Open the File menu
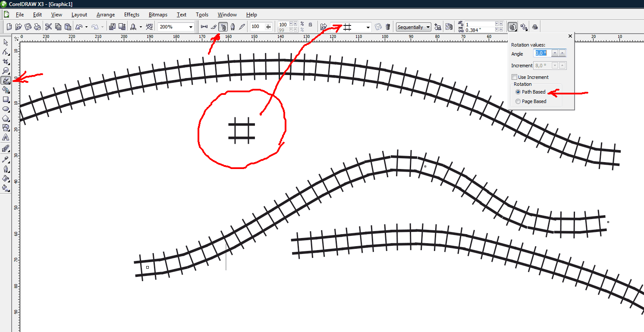This screenshot has height=332, width=644. click(20, 15)
